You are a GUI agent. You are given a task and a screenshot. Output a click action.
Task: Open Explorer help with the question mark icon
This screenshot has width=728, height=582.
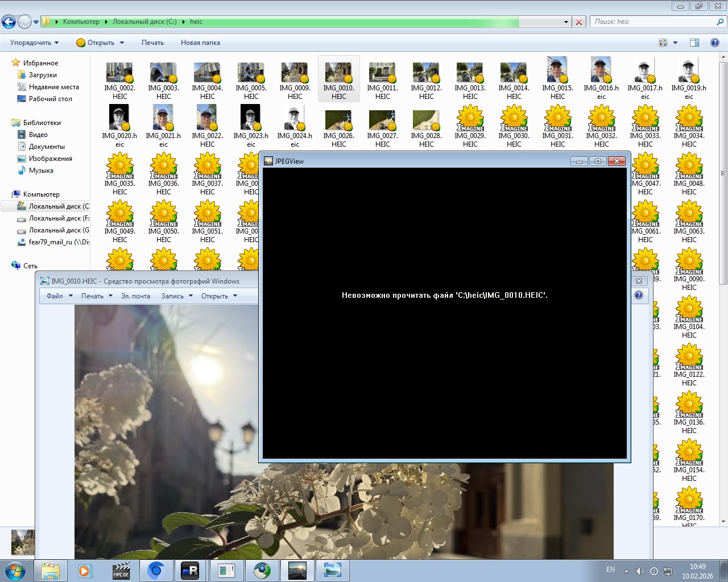coord(715,43)
